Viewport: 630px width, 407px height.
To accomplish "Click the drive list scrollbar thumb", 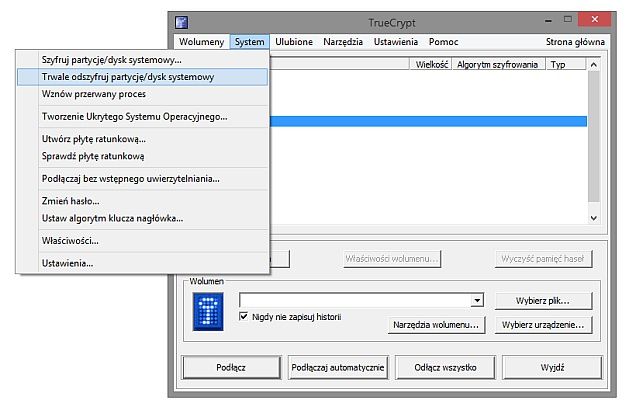I will click(594, 137).
